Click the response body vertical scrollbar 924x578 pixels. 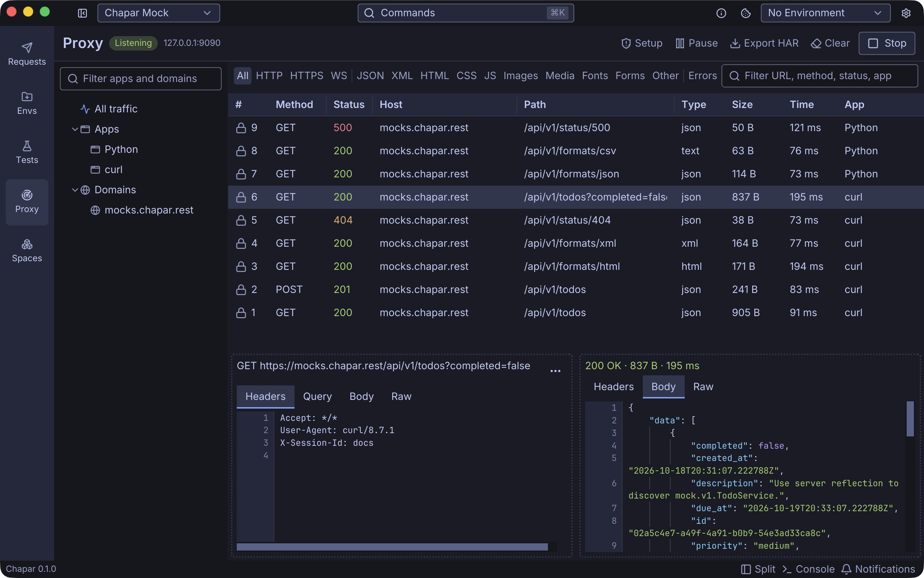point(910,419)
